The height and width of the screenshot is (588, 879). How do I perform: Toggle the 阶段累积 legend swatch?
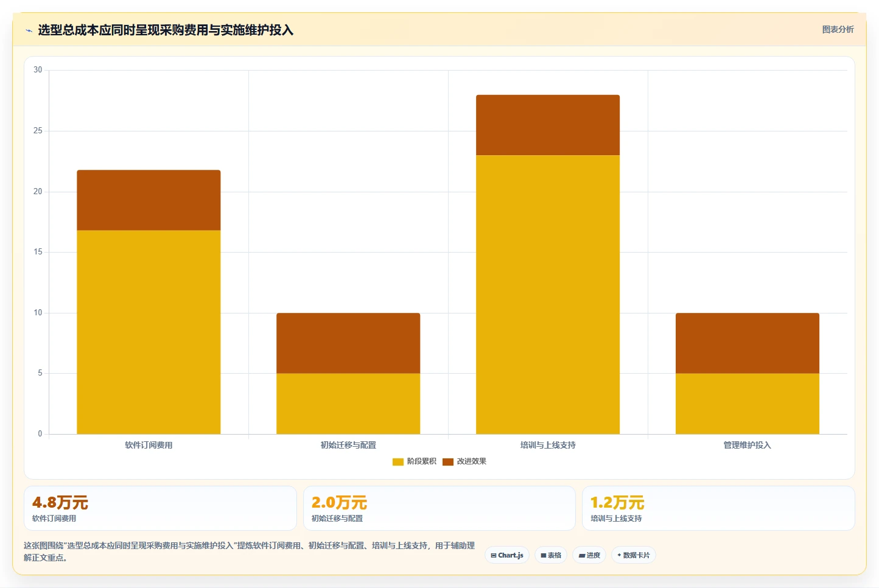click(x=398, y=461)
